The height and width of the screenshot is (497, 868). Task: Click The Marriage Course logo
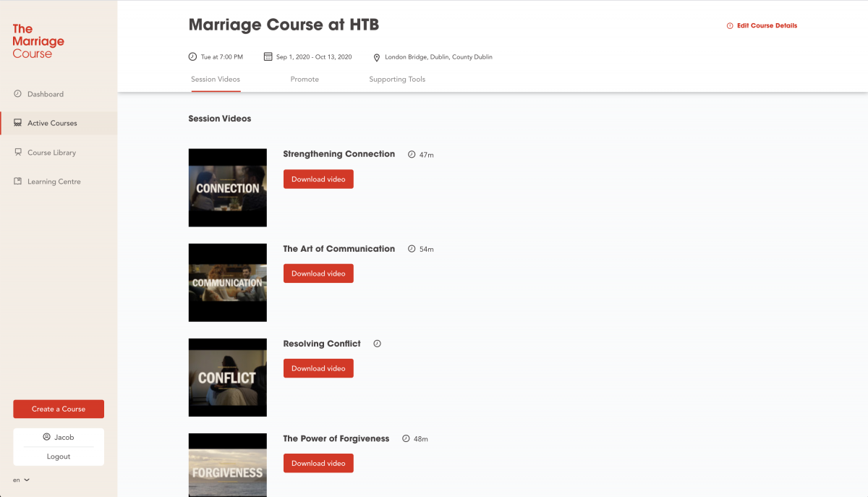click(38, 41)
